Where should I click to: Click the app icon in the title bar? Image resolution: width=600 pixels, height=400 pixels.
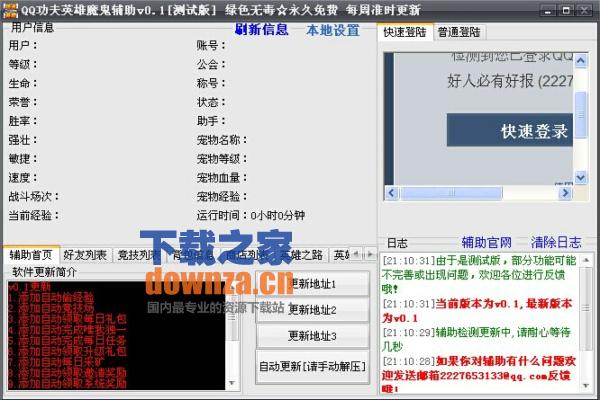pos(10,10)
